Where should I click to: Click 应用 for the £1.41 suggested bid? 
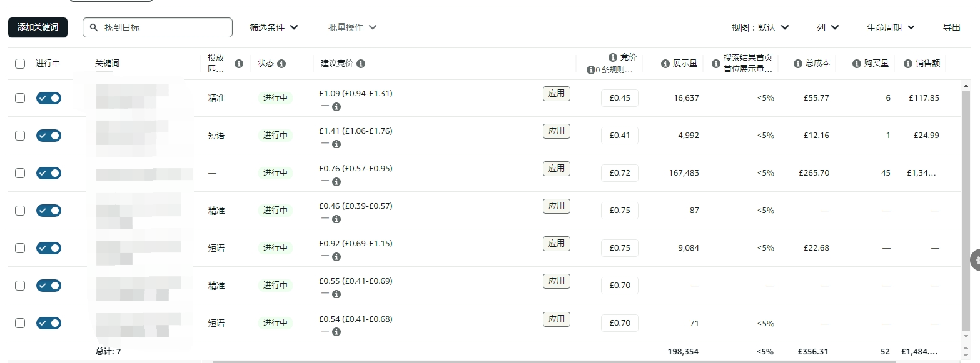point(556,131)
